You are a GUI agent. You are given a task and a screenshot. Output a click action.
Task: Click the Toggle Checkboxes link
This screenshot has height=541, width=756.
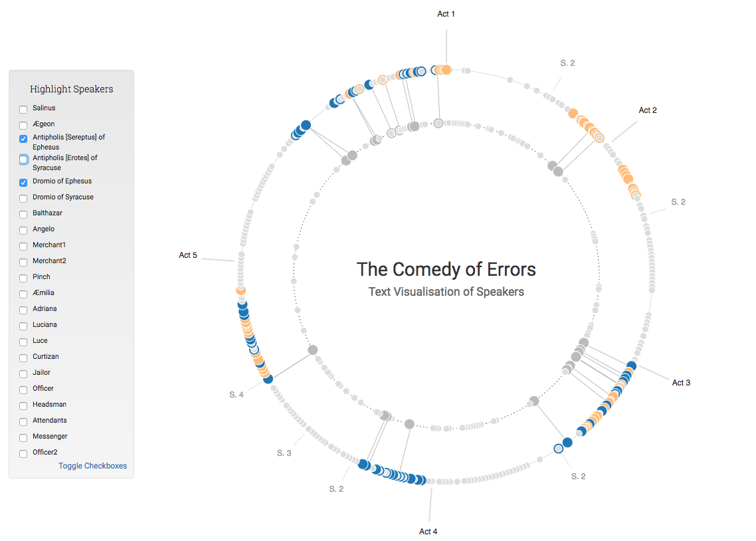point(92,466)
